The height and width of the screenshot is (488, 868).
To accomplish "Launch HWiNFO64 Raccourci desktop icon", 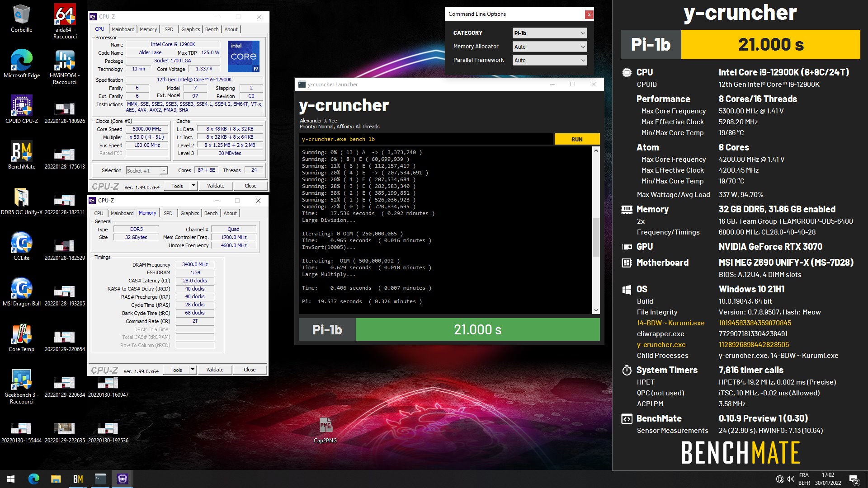I will click(x=65, y=67).
